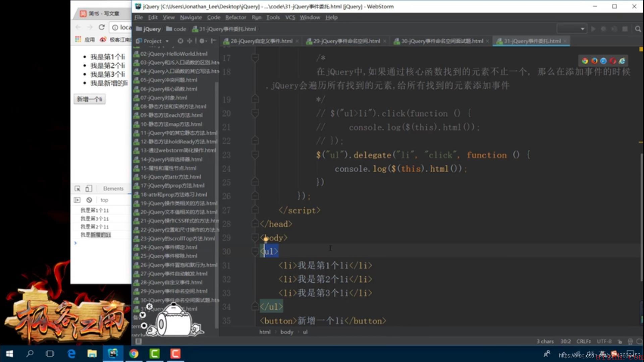The width and height of the screenshot is (644, 362).
Task: Click Collapse All icon in Project panel
Action: pyautogui.click(x=190, y=41)
